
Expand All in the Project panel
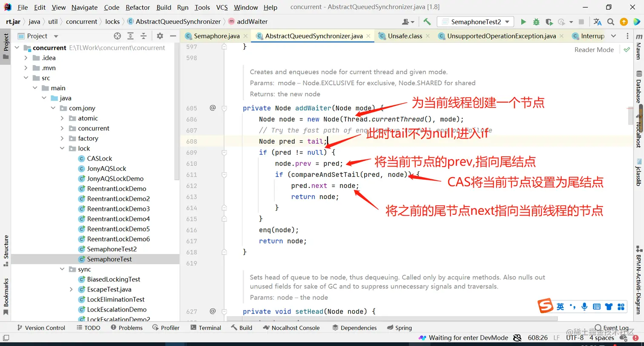point(130,36)
